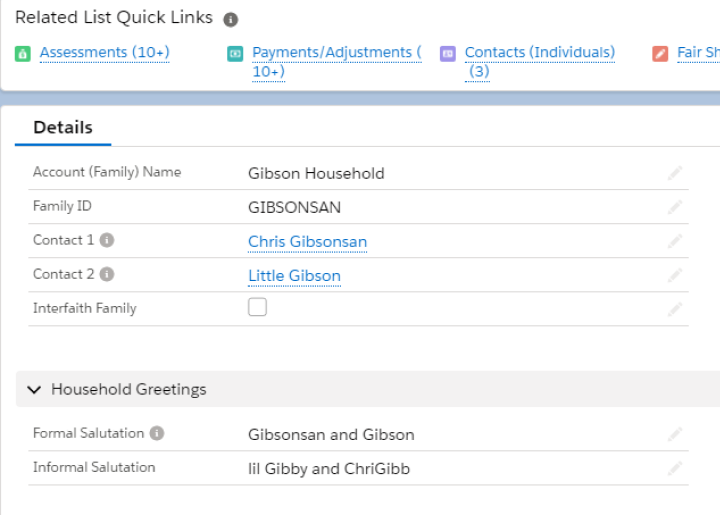The width and height of the screenshot is (720, 515).
Task: Click the info icon next to Contact 2
Action: 107,274
